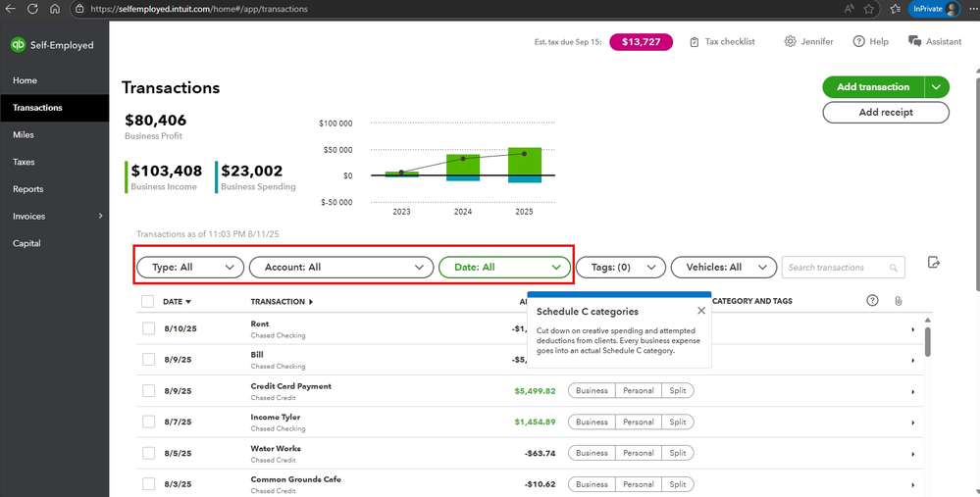Screen dimensions: 980x497
Task: Add this page to browser favorites
Action: click(x=868, y=9)
